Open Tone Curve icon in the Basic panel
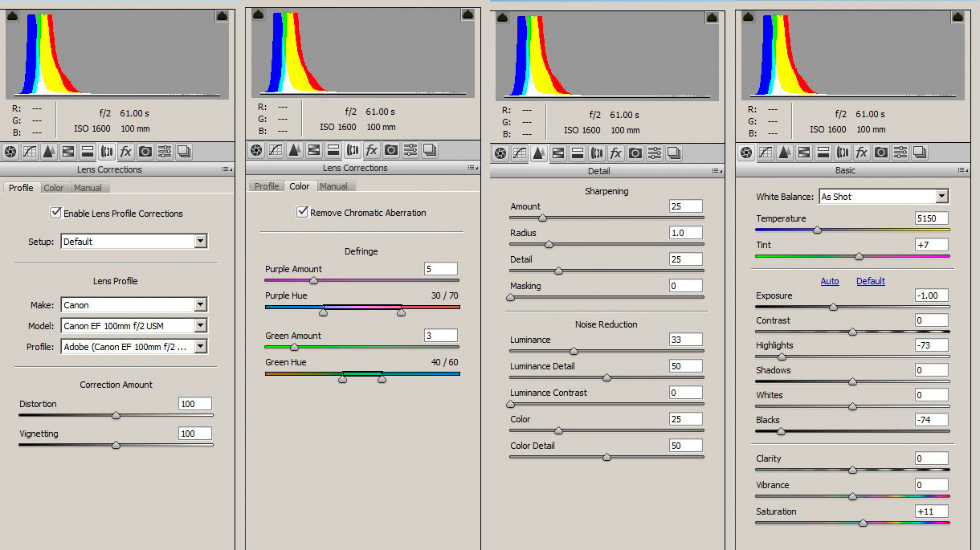980x550 pixels. click(766, 153)
